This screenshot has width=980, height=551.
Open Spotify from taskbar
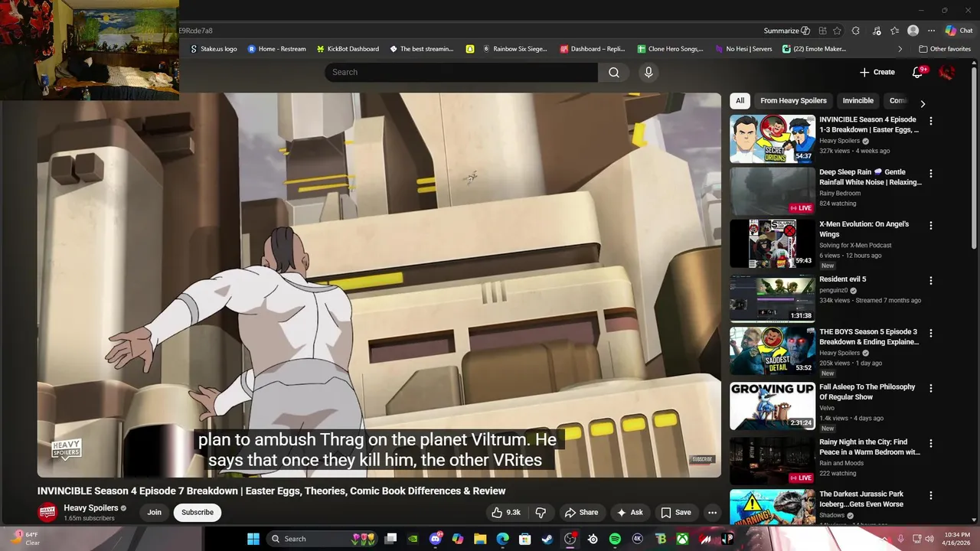[x=615, y=539]
